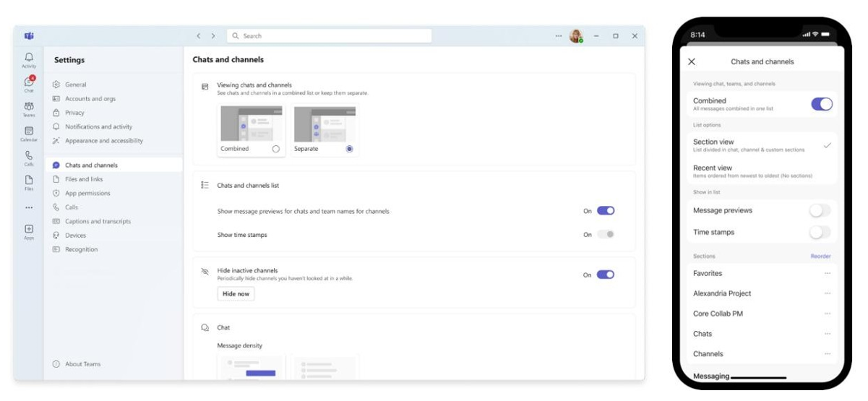Image resolution: width=868 pixels, height=401 pixels.
Task: Click the user profile avatar
Action: [576, 36]
